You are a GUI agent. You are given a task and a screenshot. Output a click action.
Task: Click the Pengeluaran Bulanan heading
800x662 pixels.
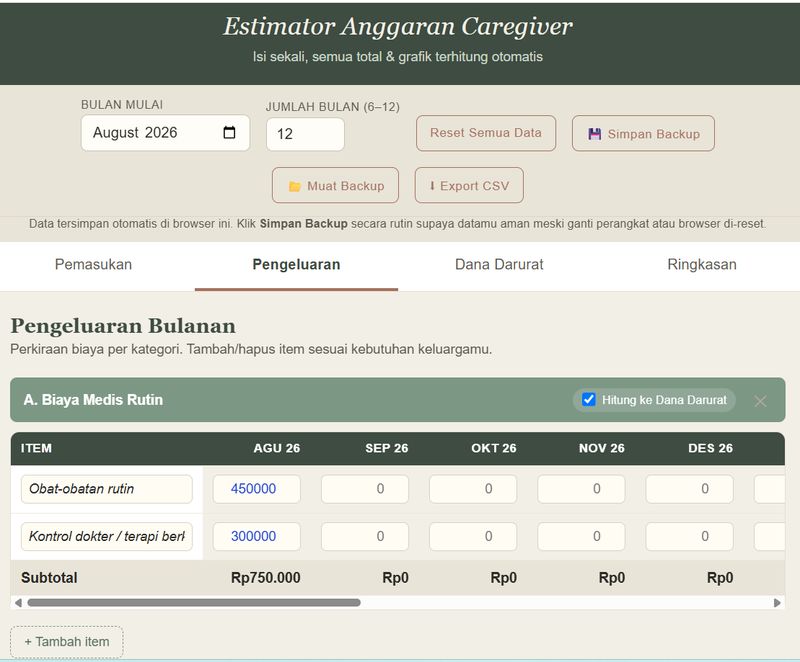coord(123,326)
